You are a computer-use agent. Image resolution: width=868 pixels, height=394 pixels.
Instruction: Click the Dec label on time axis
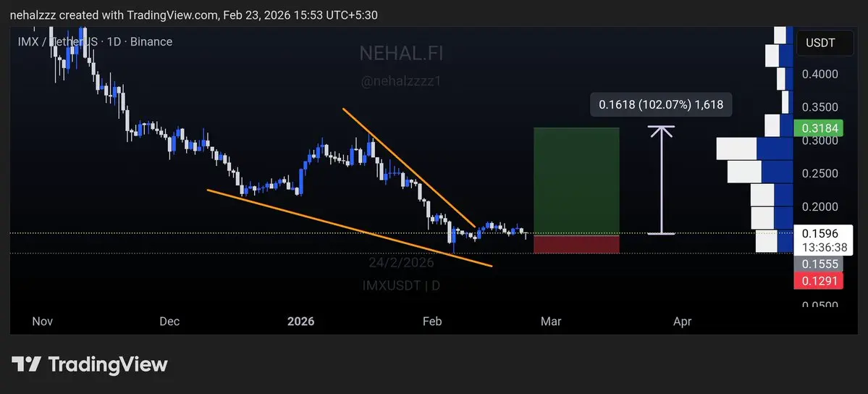point(169,322)
